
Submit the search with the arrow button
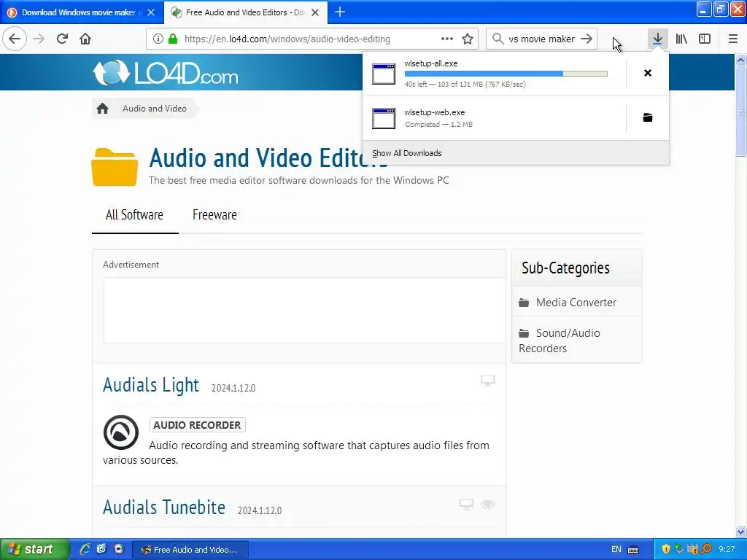(x=587, y=39)
